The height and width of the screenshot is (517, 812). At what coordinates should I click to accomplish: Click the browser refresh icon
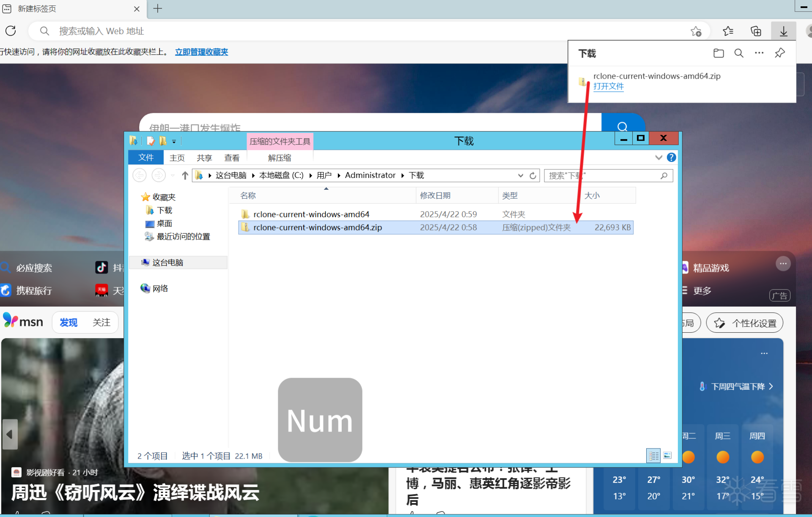pos(11,31)
